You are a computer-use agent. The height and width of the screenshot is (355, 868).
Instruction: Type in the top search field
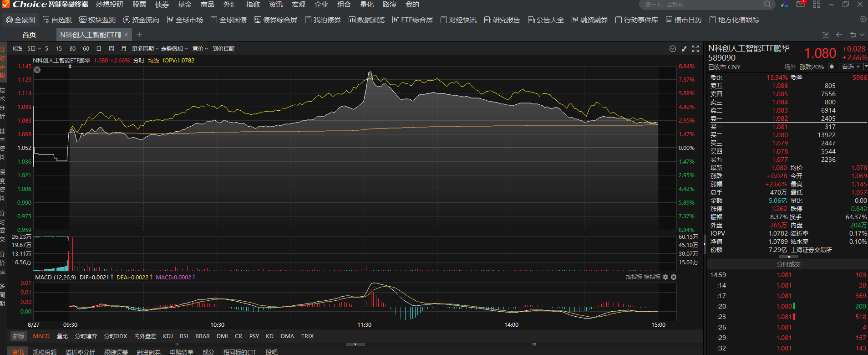point(701,5)
